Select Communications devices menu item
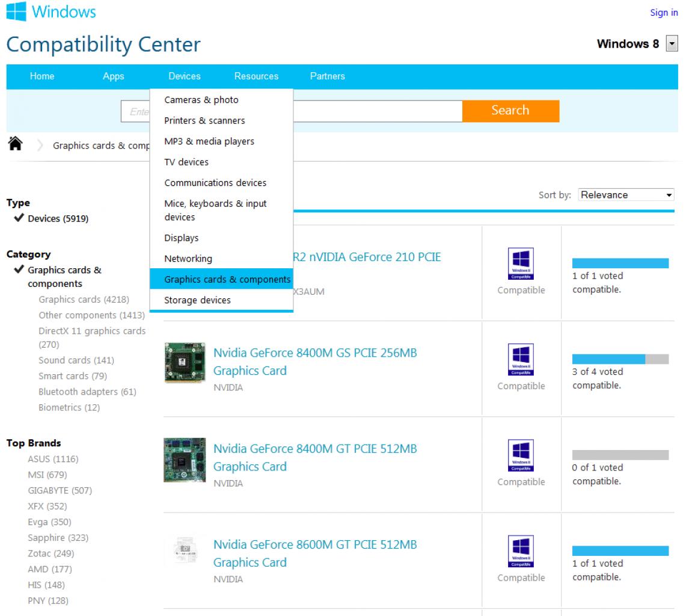 (221, 182)
